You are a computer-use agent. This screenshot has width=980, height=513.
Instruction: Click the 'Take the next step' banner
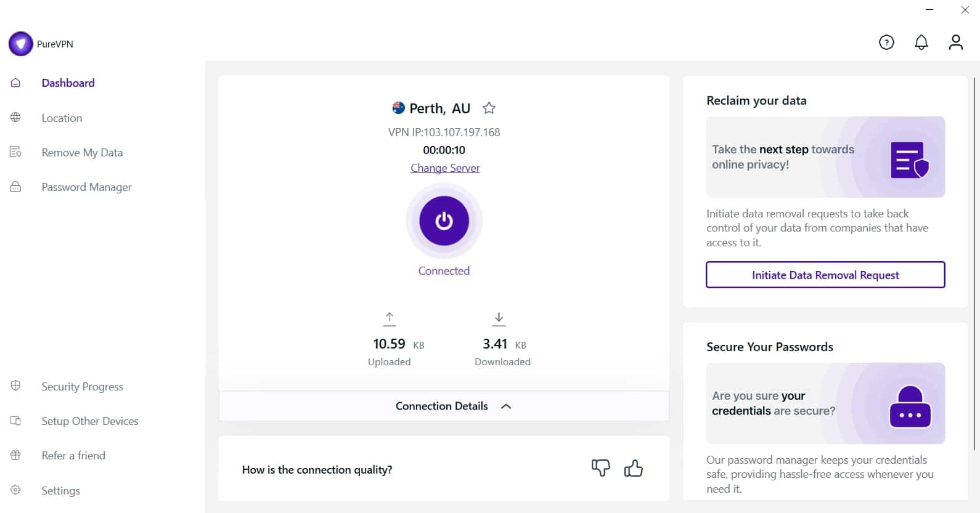(x=825, y=157)
